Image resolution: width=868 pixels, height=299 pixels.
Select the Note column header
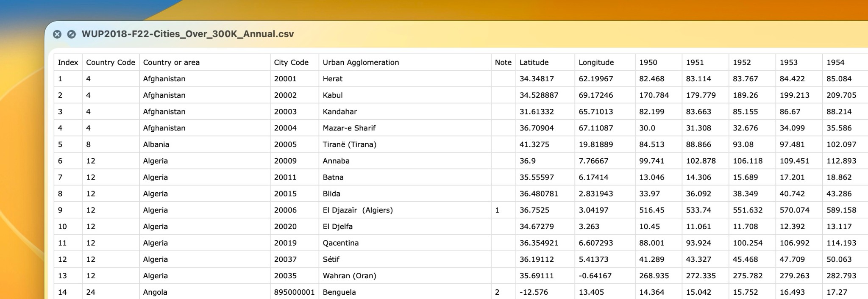tap(503, 62)
